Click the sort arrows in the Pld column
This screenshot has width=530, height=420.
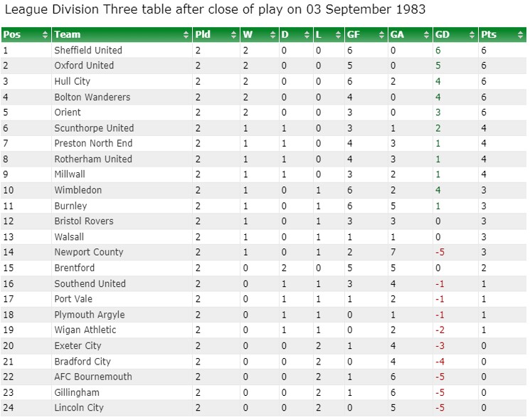pos(233,34)
